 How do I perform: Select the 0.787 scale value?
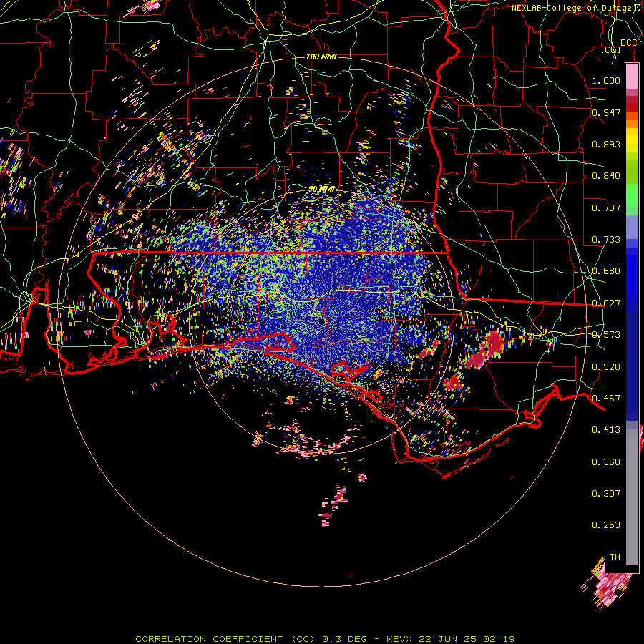pyautogui.click(x=606, y=208)
